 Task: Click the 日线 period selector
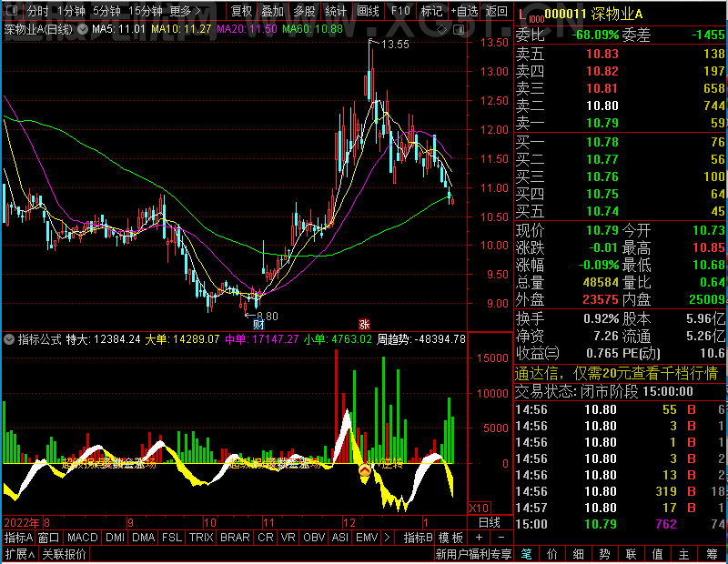tap(490, 523)
